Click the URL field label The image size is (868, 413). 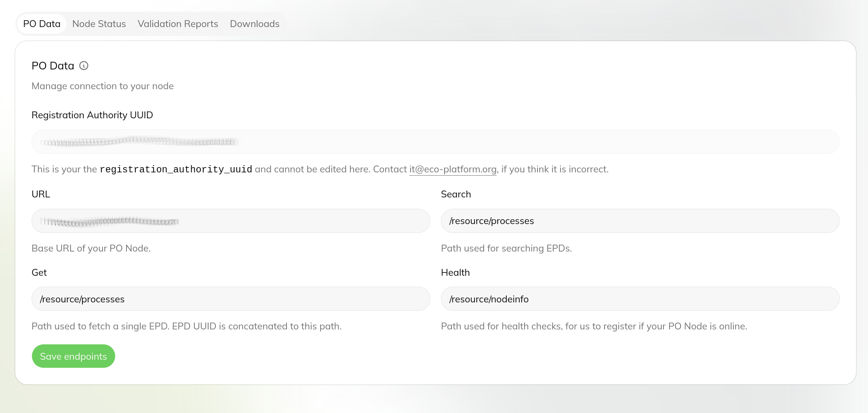point(41,194)
